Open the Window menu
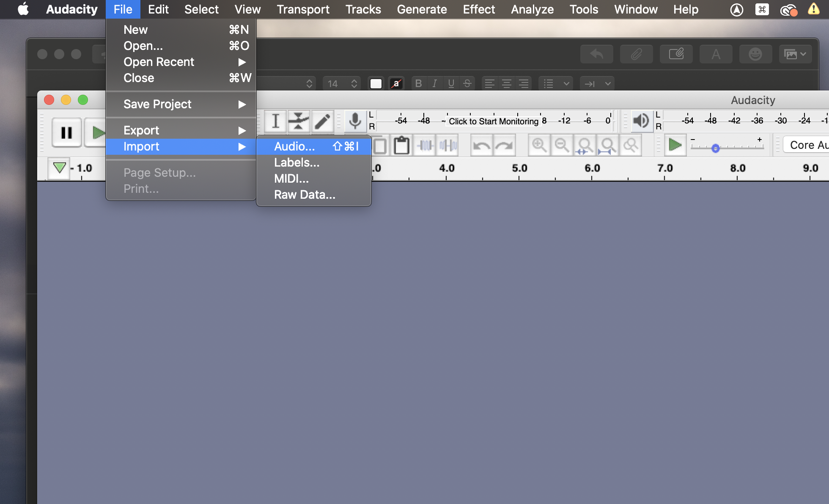Screen dimensions: 829x504 point(636,9)
